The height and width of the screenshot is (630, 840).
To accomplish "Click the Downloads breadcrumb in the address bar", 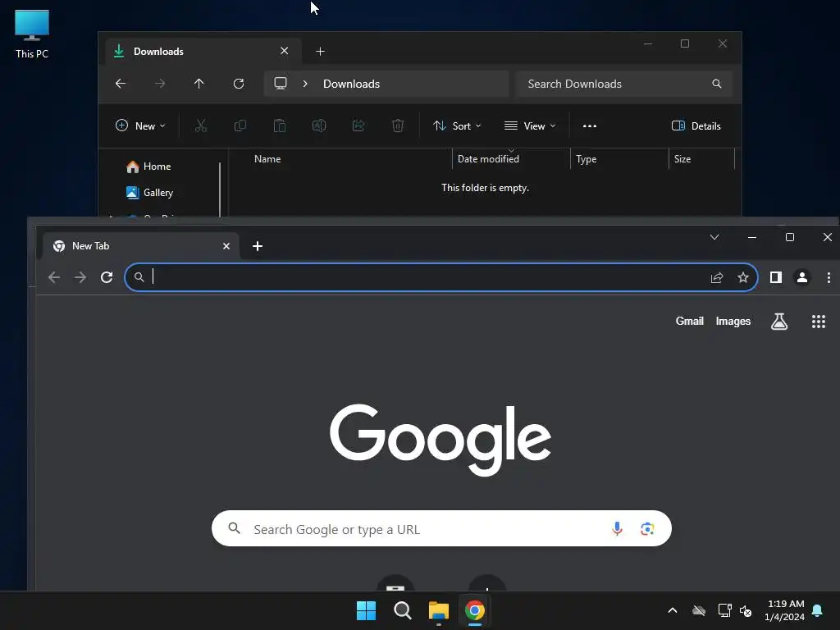I will coord(351,84).
